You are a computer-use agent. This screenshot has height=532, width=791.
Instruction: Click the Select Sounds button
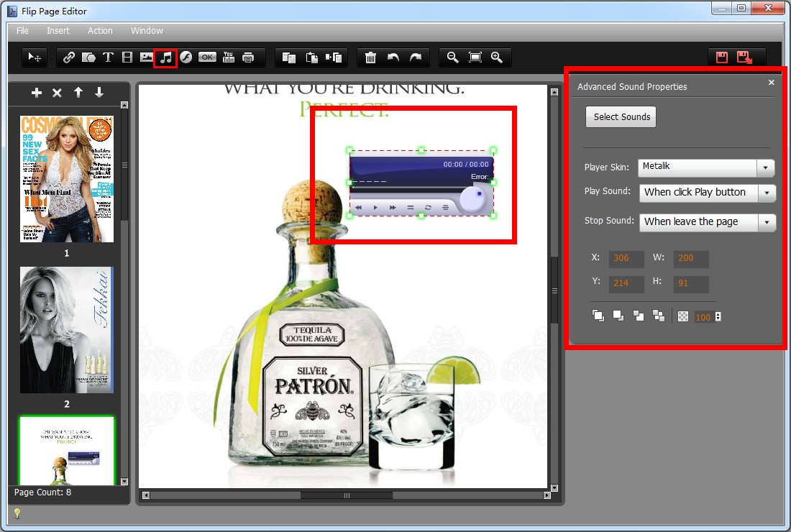[x=621, y=117]
